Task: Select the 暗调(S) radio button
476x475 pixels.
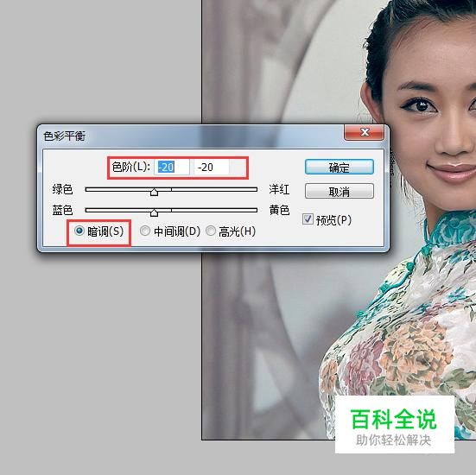Action: (x=79, y=231)
